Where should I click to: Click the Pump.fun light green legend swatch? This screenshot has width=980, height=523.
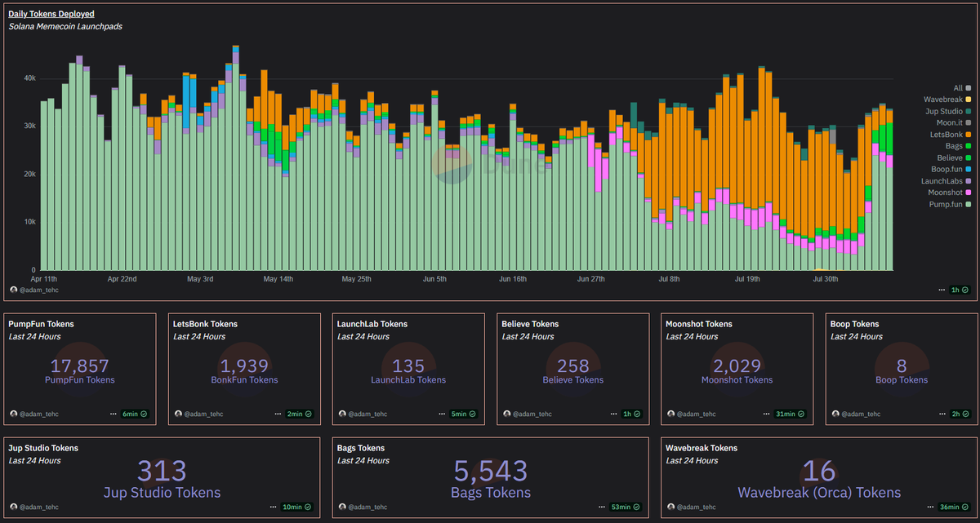pos(969,203)
